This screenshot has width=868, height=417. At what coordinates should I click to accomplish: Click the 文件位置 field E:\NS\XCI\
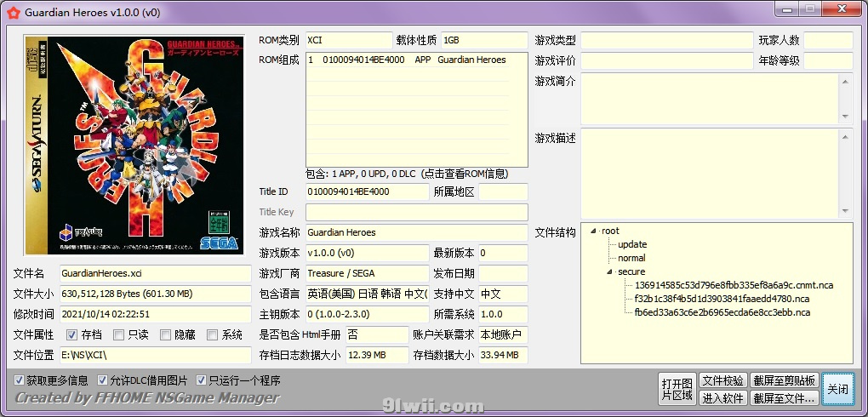click(155, 355)
